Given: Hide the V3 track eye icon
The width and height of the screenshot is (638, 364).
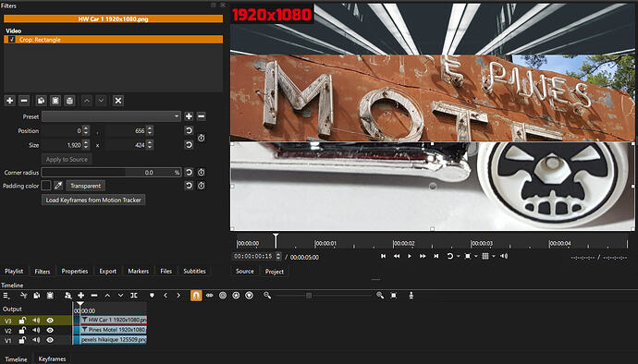Looking at the screenshot, I should (x=50, y=321).
